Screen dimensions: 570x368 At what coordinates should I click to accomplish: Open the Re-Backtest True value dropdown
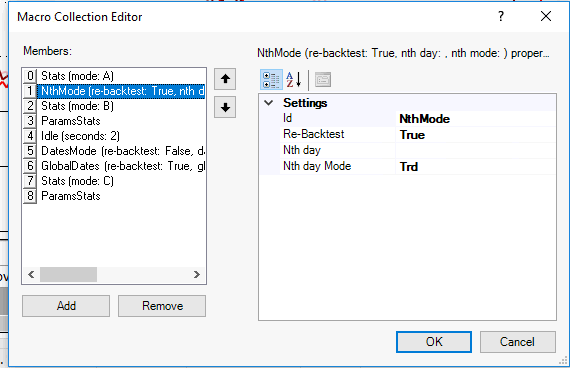click(x=475, y=135)
